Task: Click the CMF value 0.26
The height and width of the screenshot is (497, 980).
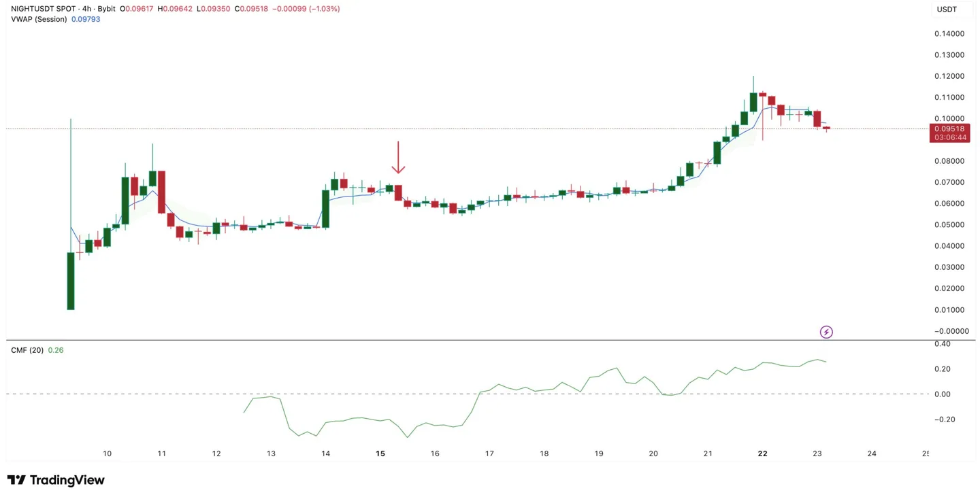Action: coord(56,350)
